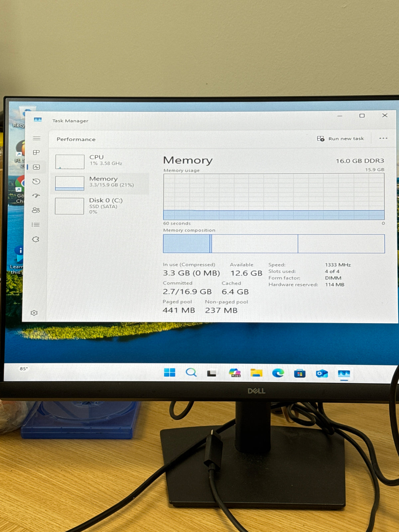Click the Task Manager title bar icon
The height and width of the screenshot is (532, 399).
[x=38, y=120]
